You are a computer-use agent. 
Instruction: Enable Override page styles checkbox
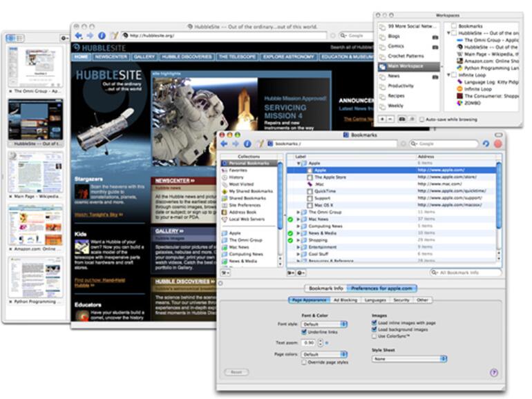[x=304, y=362]
